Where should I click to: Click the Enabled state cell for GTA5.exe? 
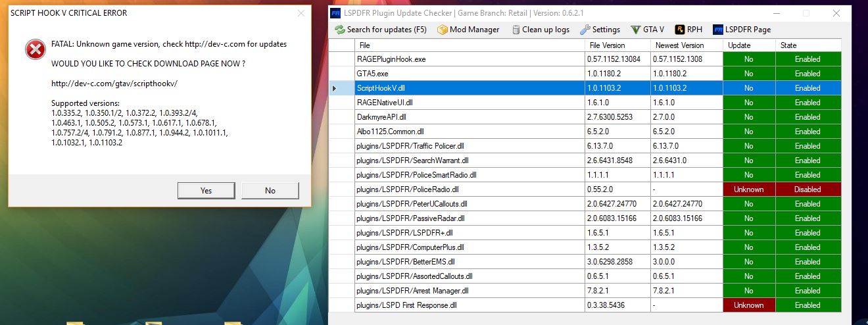tap(808, 74)
